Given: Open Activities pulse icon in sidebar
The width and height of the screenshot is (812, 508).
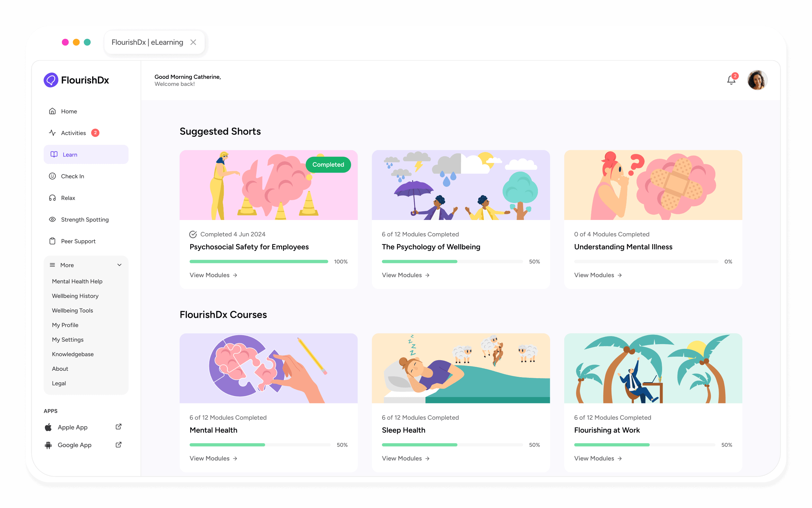Looking at the screenshot, I should [x=52, y=133].
